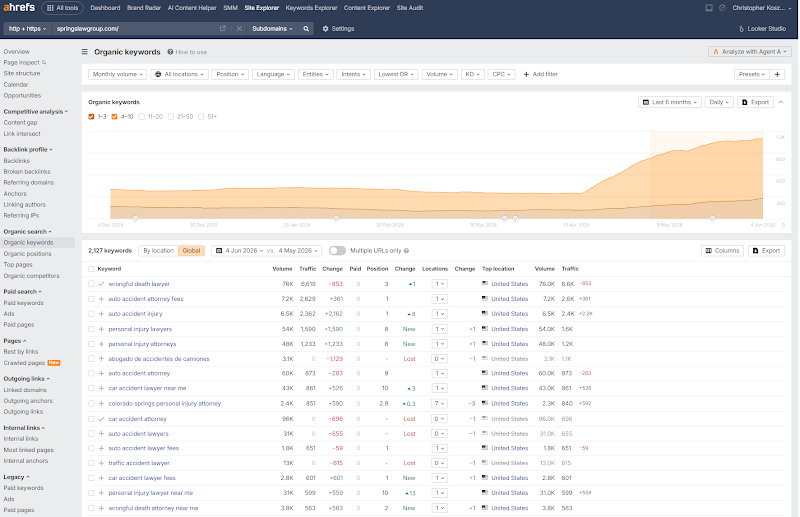
Task: Click checkmark icon for car accident attorney
Action: tap(102, 419)
